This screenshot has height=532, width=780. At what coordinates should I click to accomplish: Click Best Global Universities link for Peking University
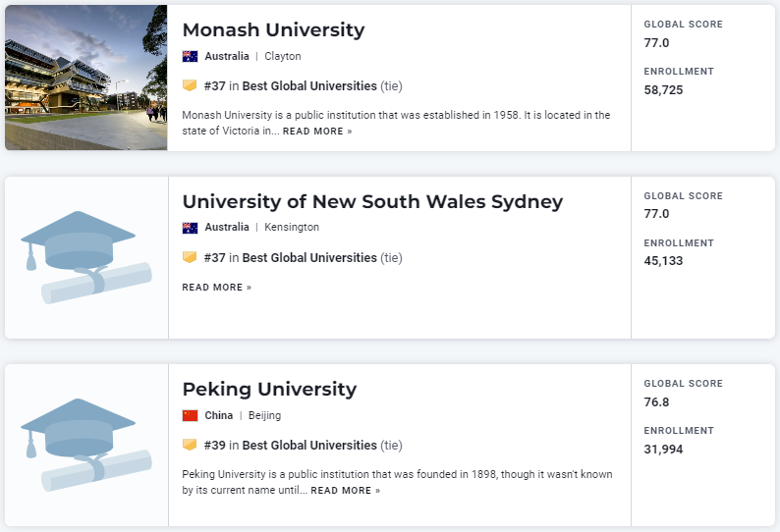tap(309, 445)
